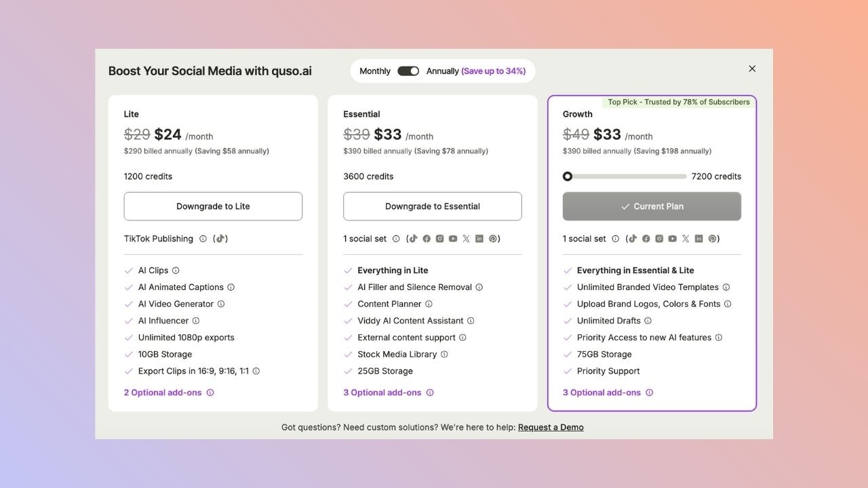Select the Growth plan title
The width and height of the screenshot is (868, 488).
[x=578, y=114]
